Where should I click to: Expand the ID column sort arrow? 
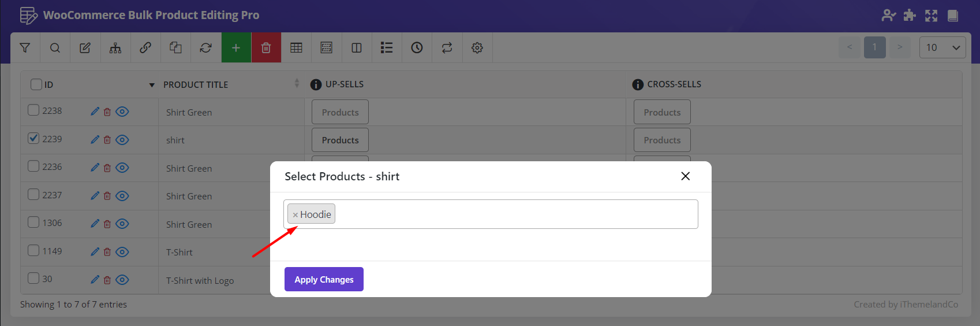pyautogui.click(x=152, y=85)
